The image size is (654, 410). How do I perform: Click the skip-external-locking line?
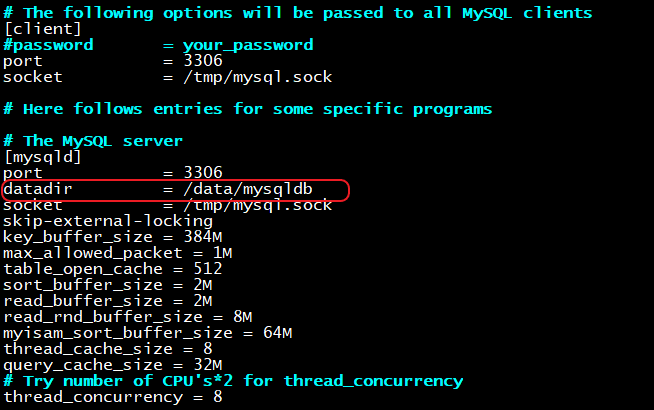(108, 221)
